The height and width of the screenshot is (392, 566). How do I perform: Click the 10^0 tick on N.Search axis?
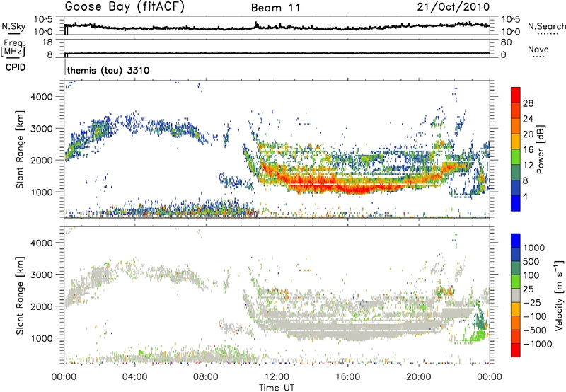[x=510, y=32]
